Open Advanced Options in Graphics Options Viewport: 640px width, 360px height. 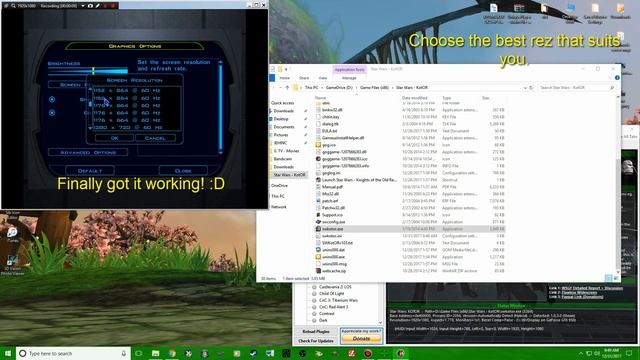pyautogui.click(x=88, y=152)
